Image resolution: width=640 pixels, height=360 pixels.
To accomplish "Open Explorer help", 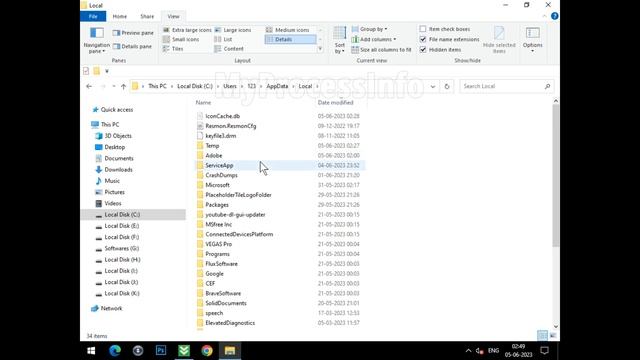I will point(554,16).
